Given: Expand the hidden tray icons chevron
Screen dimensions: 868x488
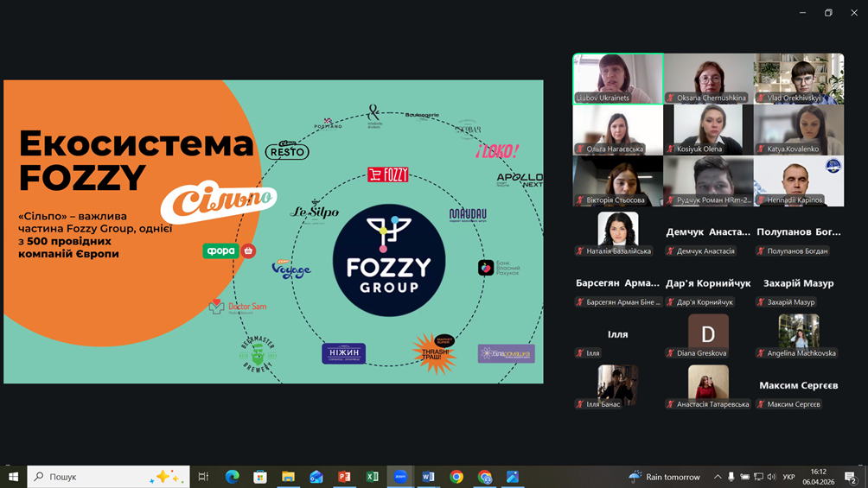Looking at the screenshot, I should pyautogui.click(x=718, y=477).
